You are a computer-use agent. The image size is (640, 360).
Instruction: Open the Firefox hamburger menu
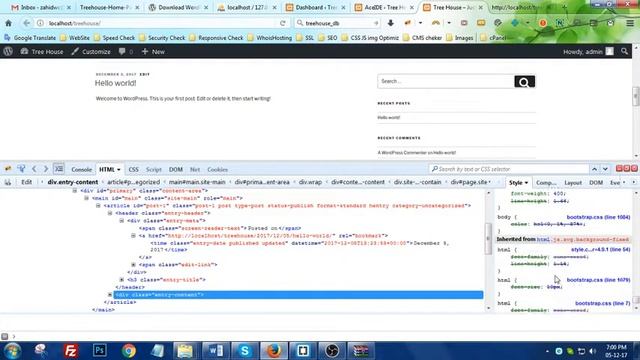click(630, 23)
